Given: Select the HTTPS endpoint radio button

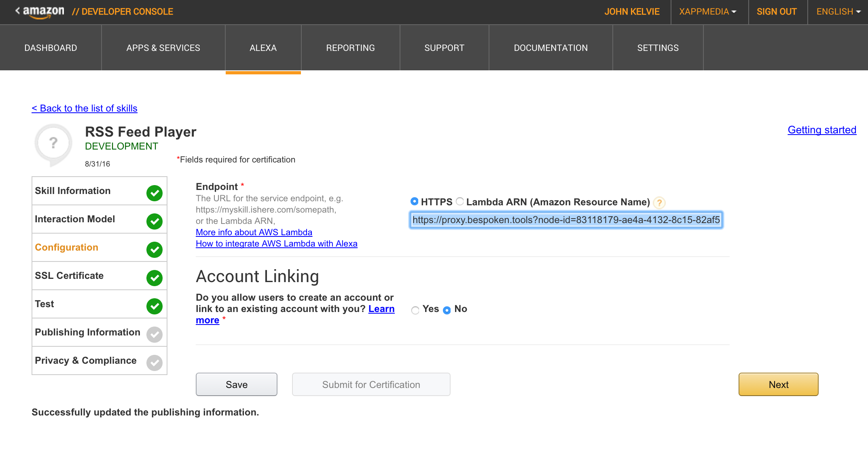Looking at the screenshot, I should coord(414,201).
